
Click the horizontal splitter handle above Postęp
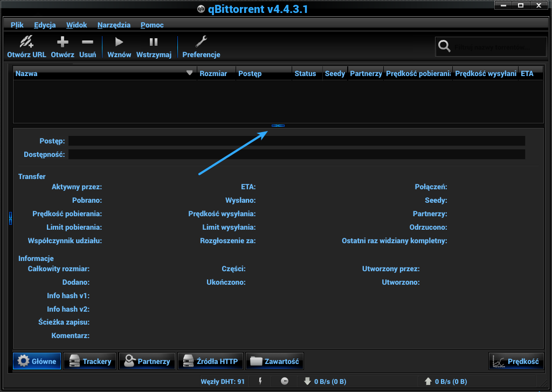click(x=278, y=126)
